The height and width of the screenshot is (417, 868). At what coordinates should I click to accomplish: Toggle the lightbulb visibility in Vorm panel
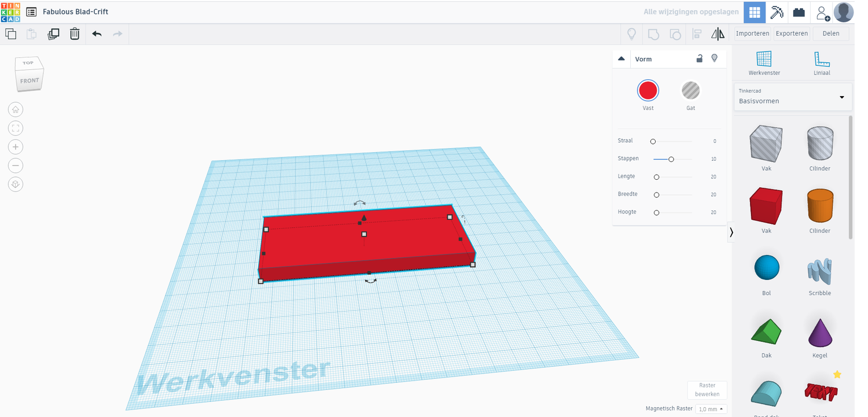[715, 58]
